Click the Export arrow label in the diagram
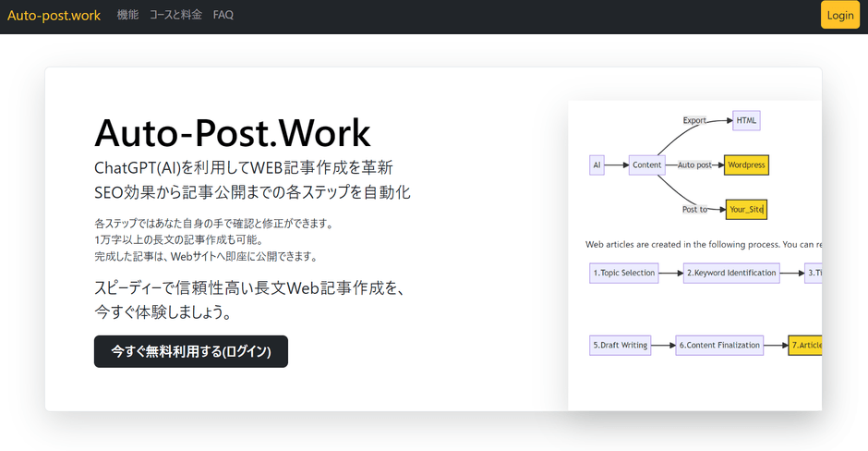This screenshot has width=868, height=451. [x=694, y=120]
